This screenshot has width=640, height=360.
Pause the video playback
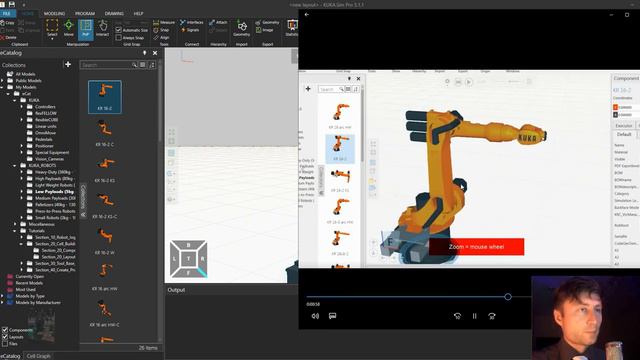pos(475,316)
